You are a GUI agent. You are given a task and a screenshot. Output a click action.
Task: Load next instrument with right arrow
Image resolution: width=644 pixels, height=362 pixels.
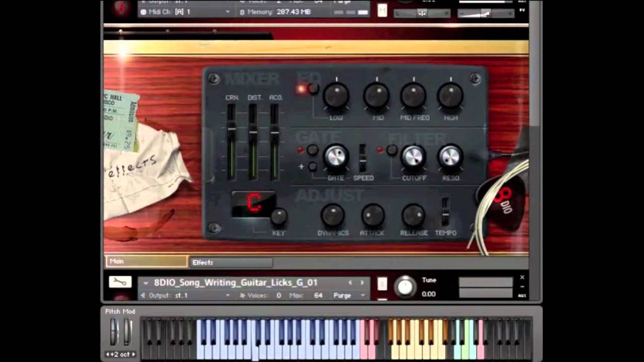[x=362, y=283]
